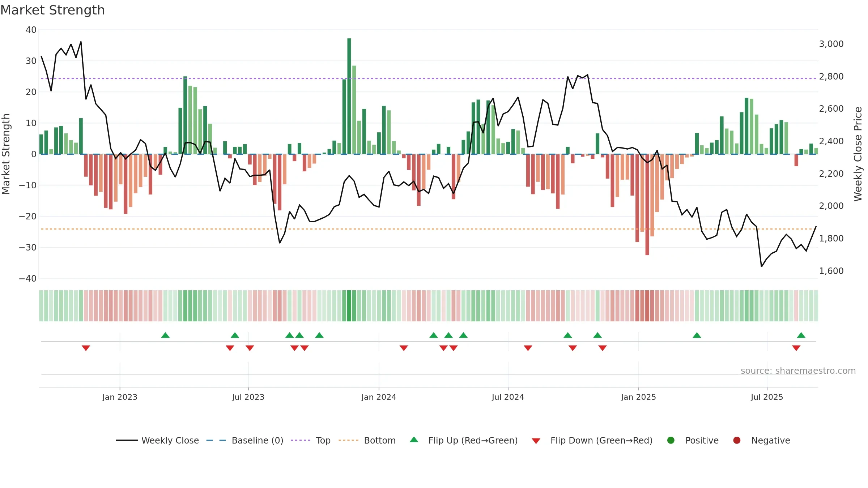This screenshot has width=868, height=488.
Task: Toggle the Top threshold legend item
Action: tap(310, 440)
